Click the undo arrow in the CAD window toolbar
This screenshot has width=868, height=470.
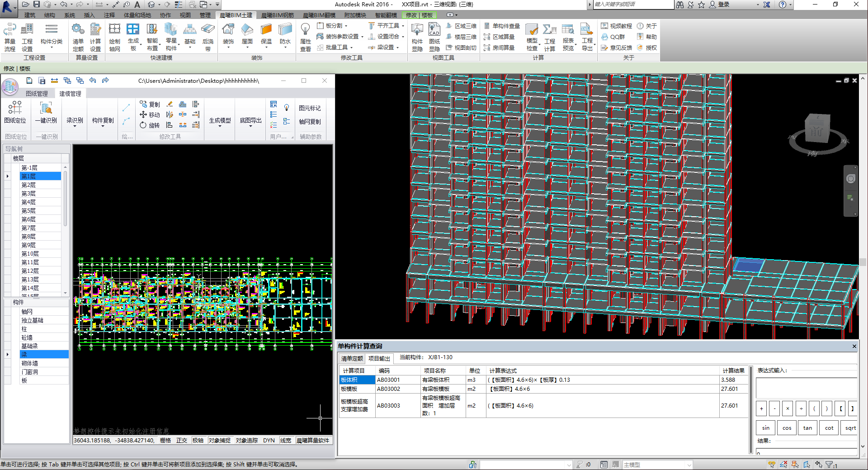click(x=93, y=81)
